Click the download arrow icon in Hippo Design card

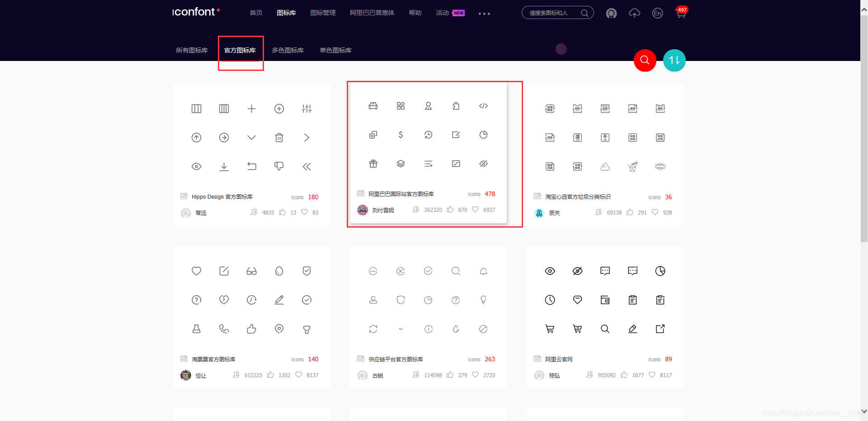(x=224, y=166)
